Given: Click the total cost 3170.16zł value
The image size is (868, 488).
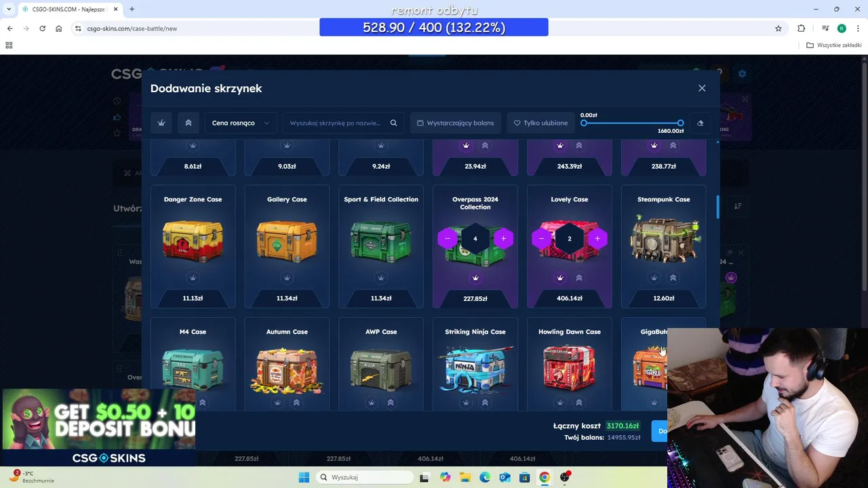Looking at the screenshot, I should coord(623,426).
